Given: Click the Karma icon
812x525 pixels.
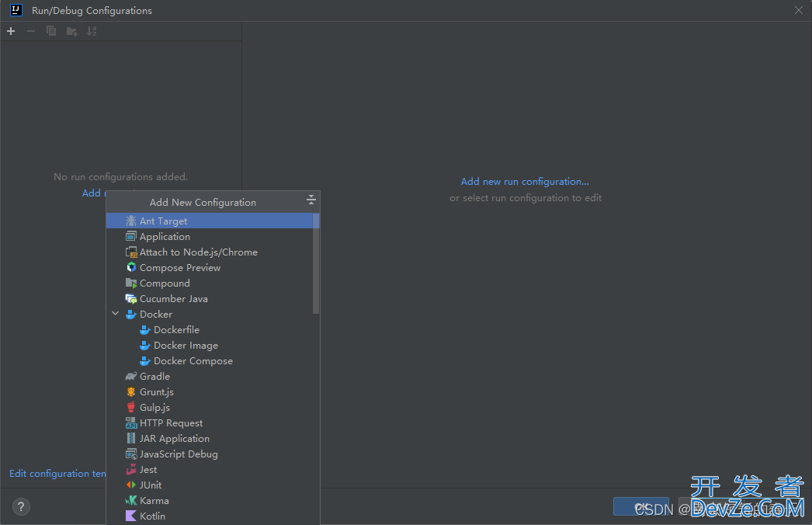Looking at the screenshot, I should point(131,501).
